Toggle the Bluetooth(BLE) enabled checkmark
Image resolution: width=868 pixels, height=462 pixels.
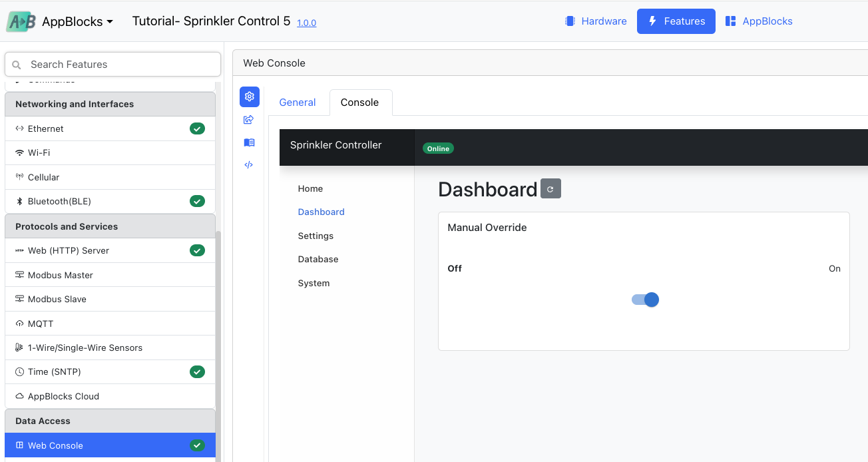pyautogui.click(x=197, y=201)
